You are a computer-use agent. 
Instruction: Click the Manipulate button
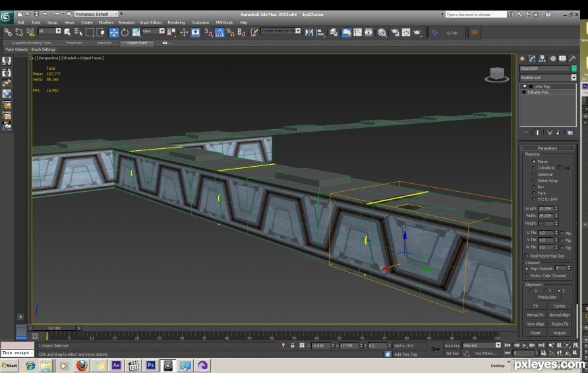tap(547, 297)
